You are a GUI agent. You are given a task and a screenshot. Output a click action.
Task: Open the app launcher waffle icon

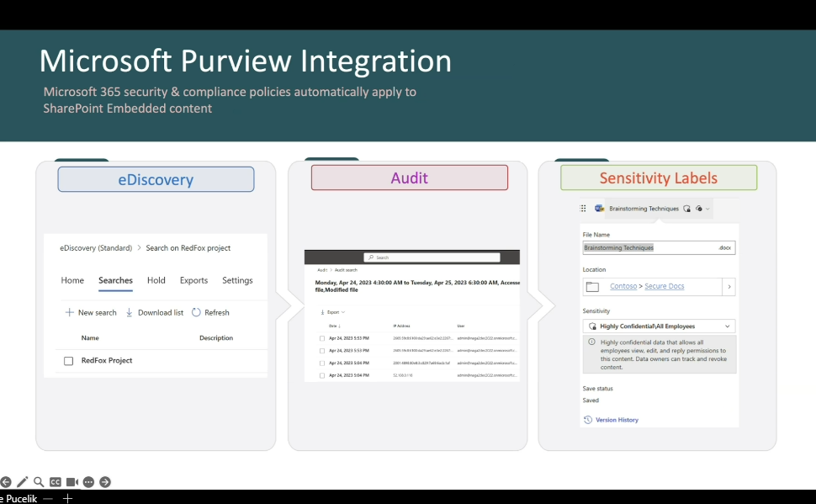583,209
